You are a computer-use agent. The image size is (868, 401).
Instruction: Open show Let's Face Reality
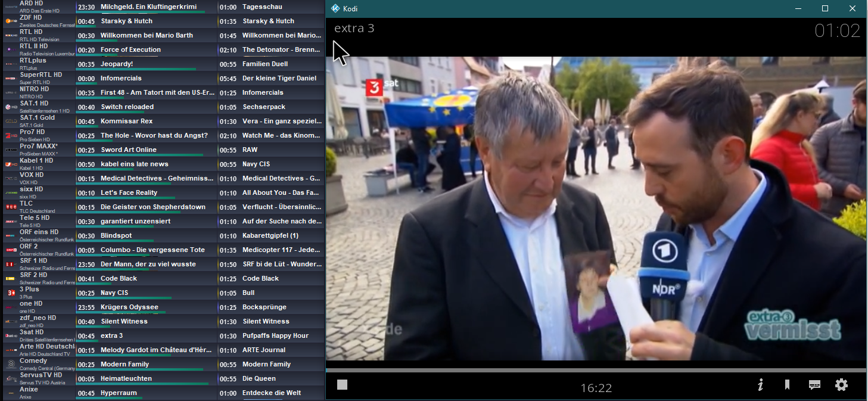[129, 192]
